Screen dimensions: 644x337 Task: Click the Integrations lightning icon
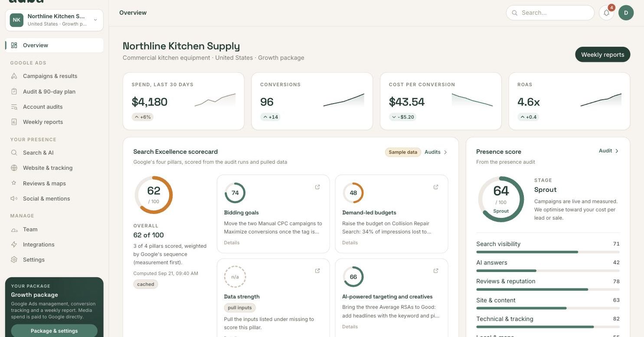[x=14, y=244]
